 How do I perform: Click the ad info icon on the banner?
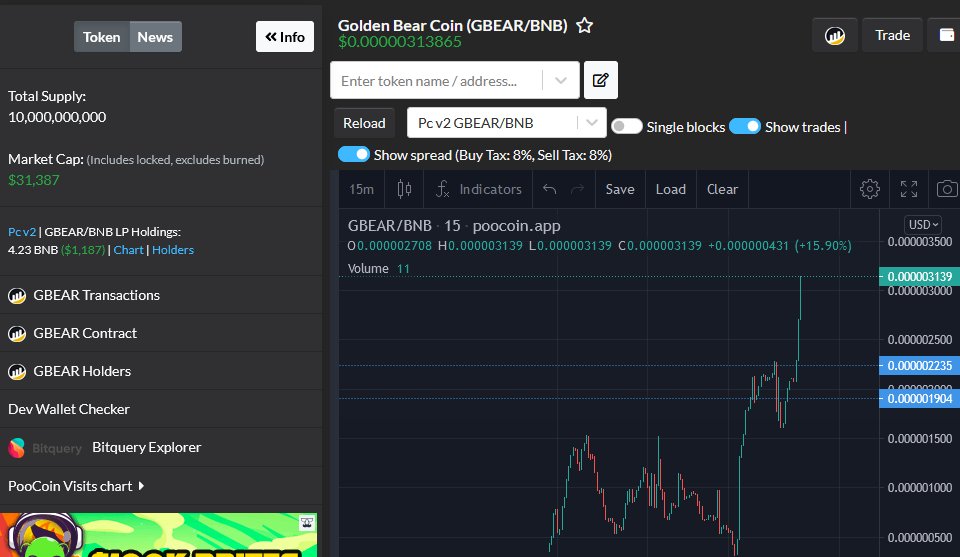307,523
